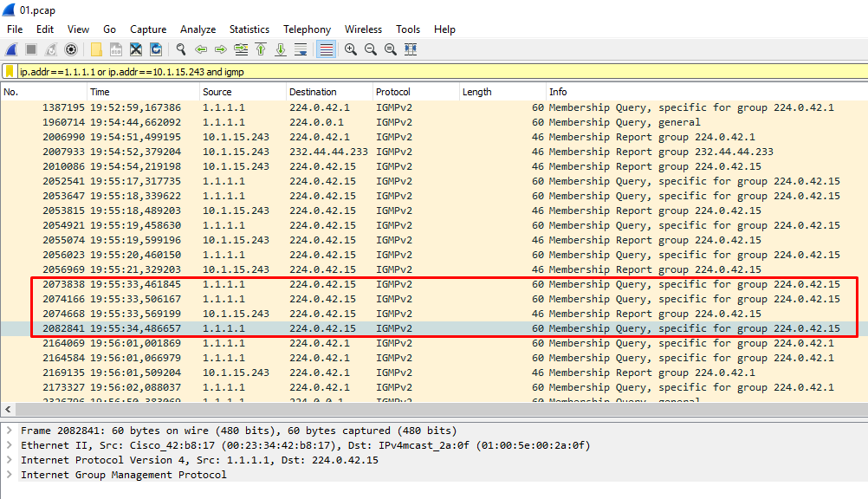The height and width of the screenshot is (499, 868).
Task: Expand Internet Group Management Protocol details
Action: [10, 475]
